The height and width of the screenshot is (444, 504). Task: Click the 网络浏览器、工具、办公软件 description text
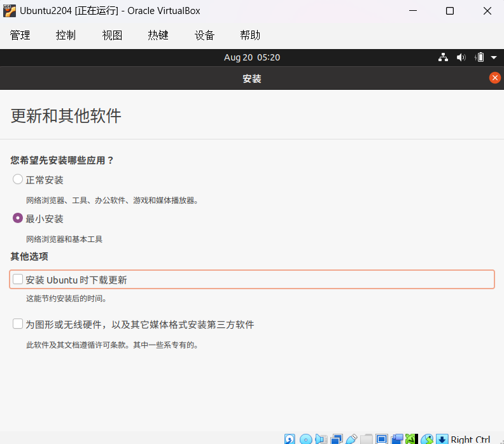click(113, 201)
